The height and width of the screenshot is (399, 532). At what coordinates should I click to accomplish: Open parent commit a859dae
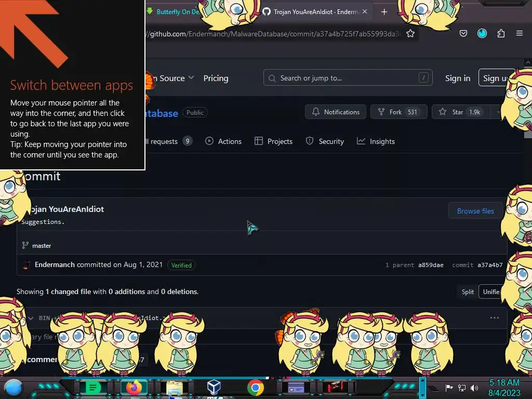(431, 265)
